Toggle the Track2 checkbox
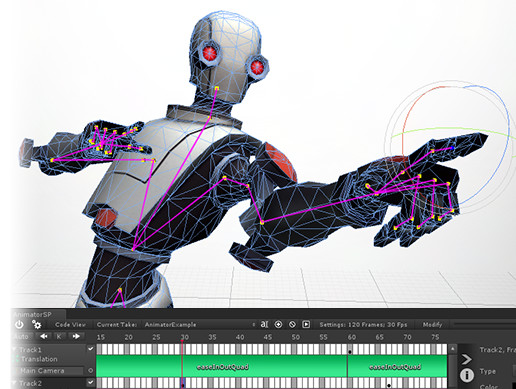This screenshot has width=516, height=389. (90, 382)
